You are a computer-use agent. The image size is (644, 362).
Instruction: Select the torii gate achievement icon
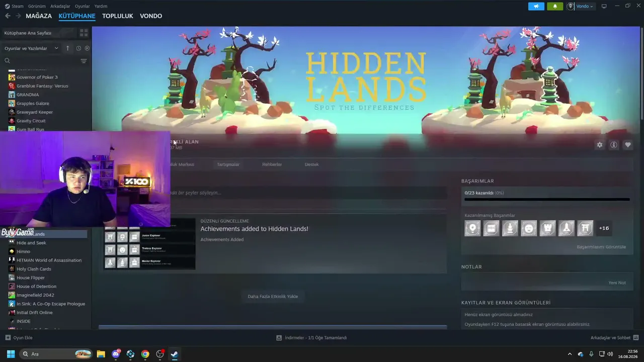pos(585,228)
